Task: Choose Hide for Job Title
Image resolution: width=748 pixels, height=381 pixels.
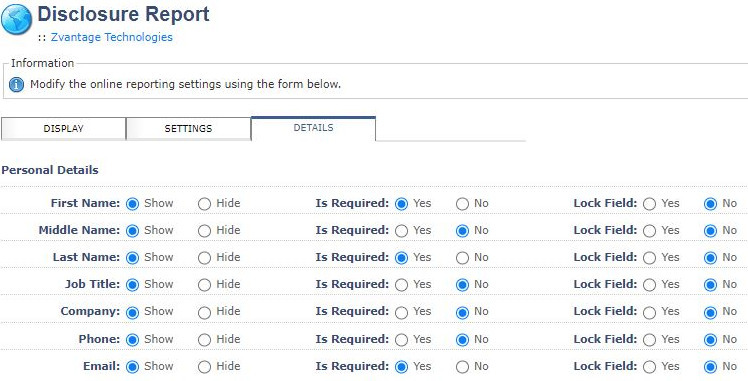Action: click(205, 285)
